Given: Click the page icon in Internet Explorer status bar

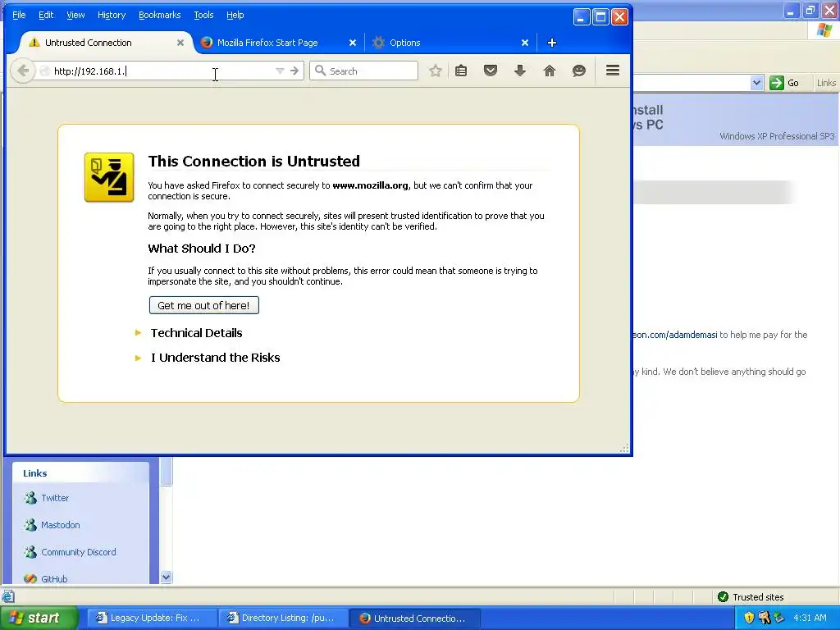Looking at the screenshot, I should pos(7,596).
